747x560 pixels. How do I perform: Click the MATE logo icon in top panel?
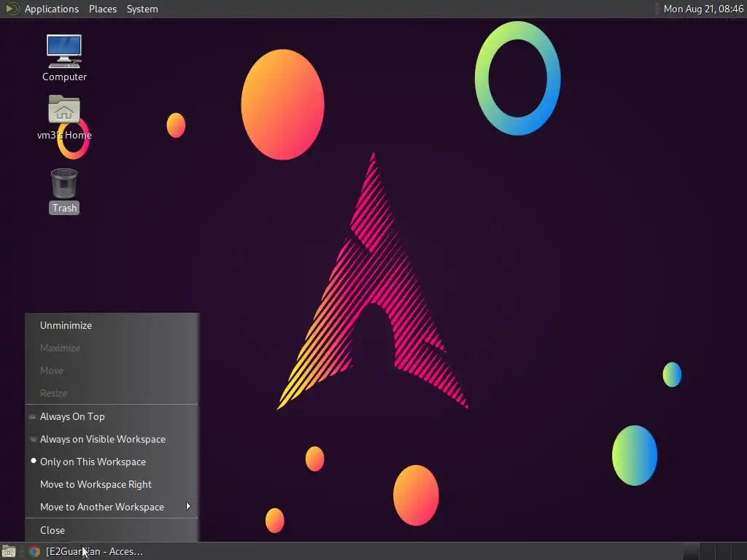coord(12,9)
